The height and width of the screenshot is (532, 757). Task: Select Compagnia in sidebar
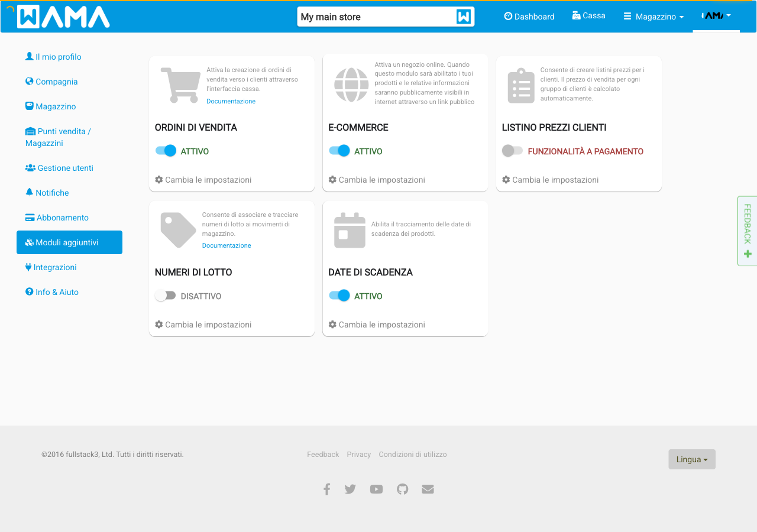point(69,82)
